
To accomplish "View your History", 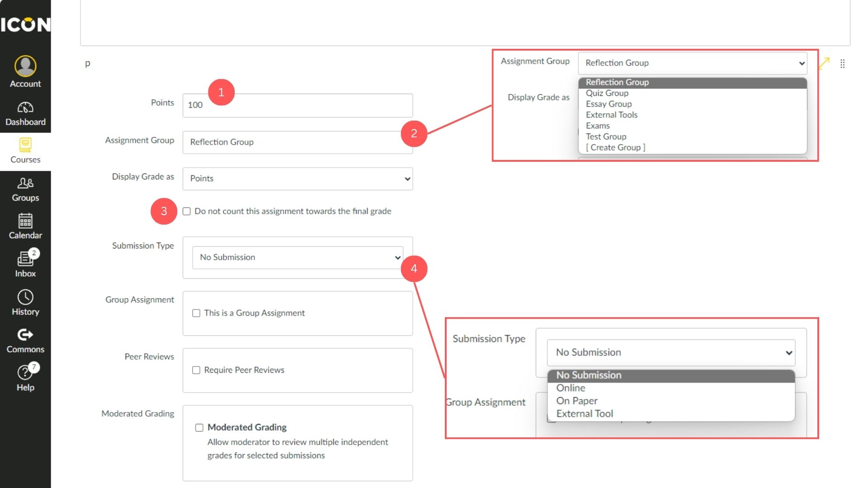I will (x=25, y=302).
